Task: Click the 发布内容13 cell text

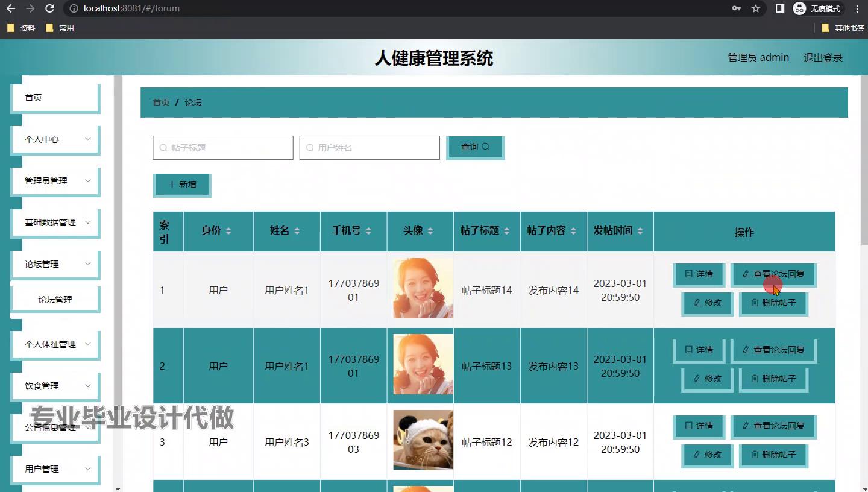Action: (x=553, y=366)
